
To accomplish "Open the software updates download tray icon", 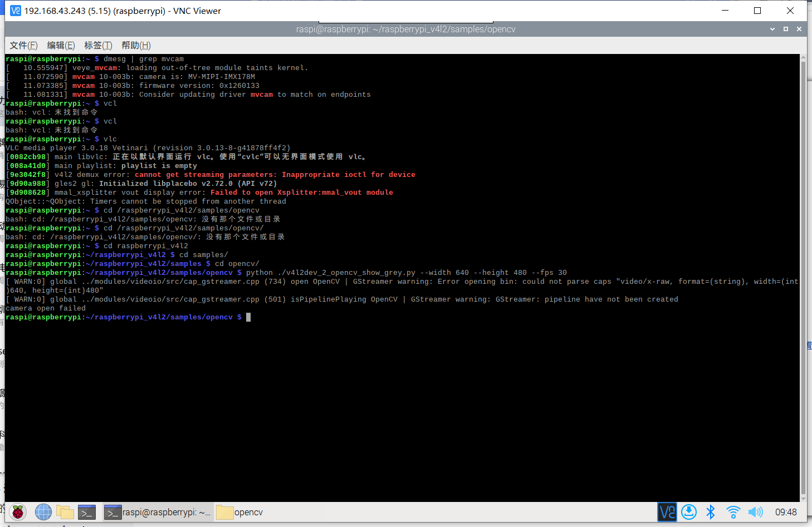I will 689,512.
